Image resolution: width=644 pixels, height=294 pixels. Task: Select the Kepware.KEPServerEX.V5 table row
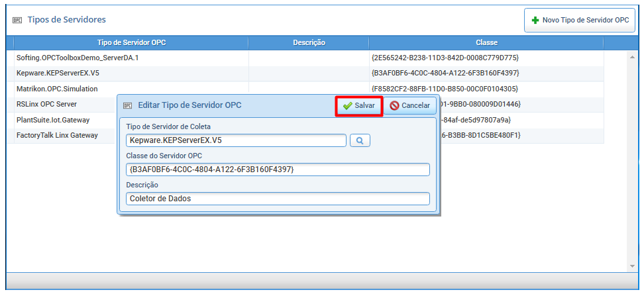point(305,73)
